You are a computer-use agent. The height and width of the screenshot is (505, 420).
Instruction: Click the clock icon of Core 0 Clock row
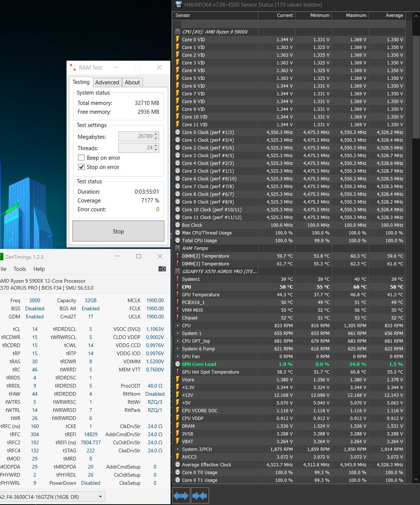tap(178, 132)
